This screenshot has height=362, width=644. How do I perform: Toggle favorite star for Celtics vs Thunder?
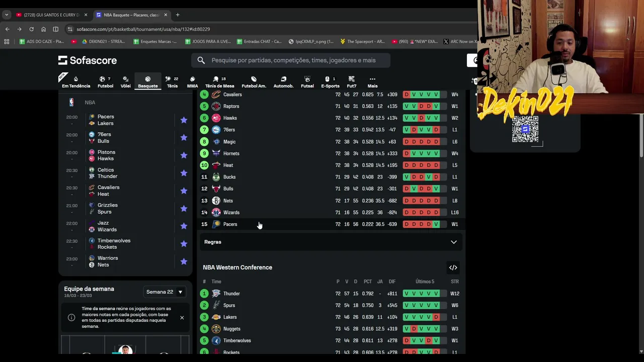pyautogui.click(x=184, y=173)
